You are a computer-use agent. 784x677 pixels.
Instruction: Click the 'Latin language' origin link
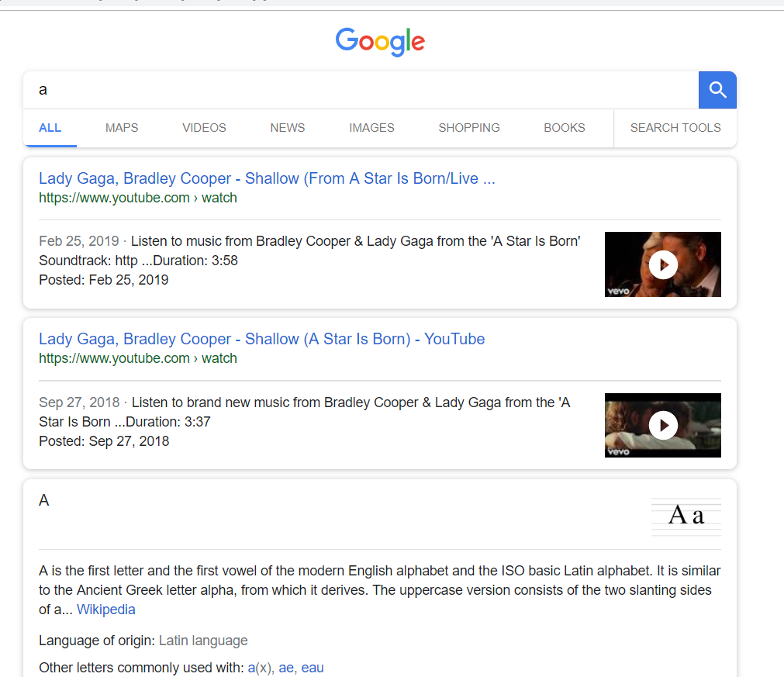203,641
